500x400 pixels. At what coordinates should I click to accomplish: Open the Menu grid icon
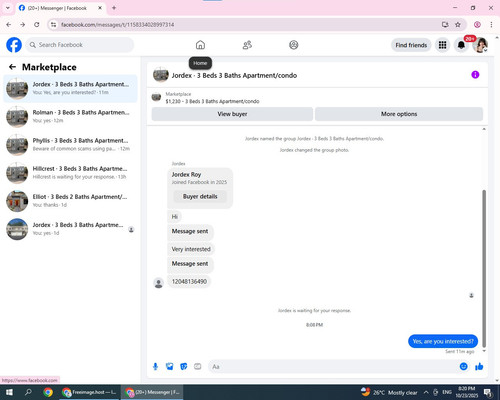point(442,45)
